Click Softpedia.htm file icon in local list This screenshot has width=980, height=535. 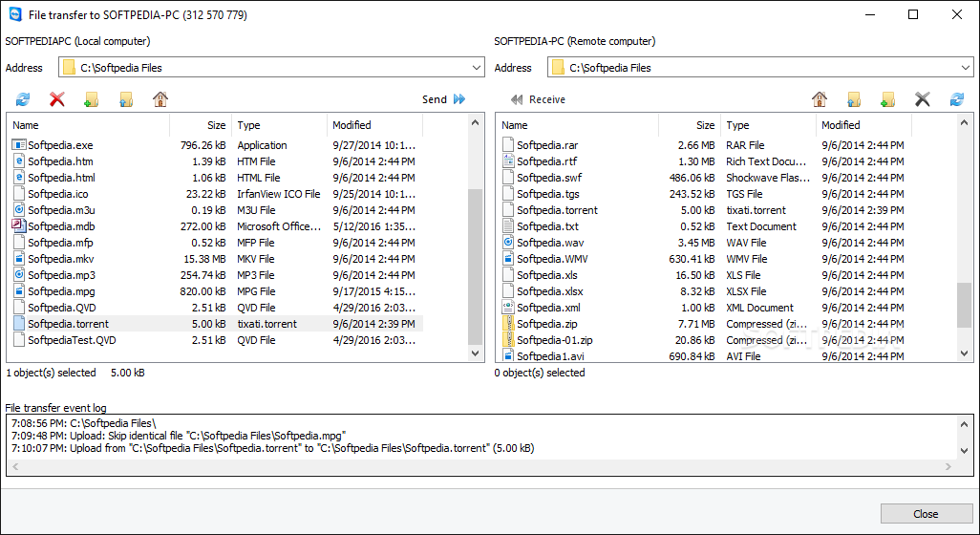(x=19, y=161)
